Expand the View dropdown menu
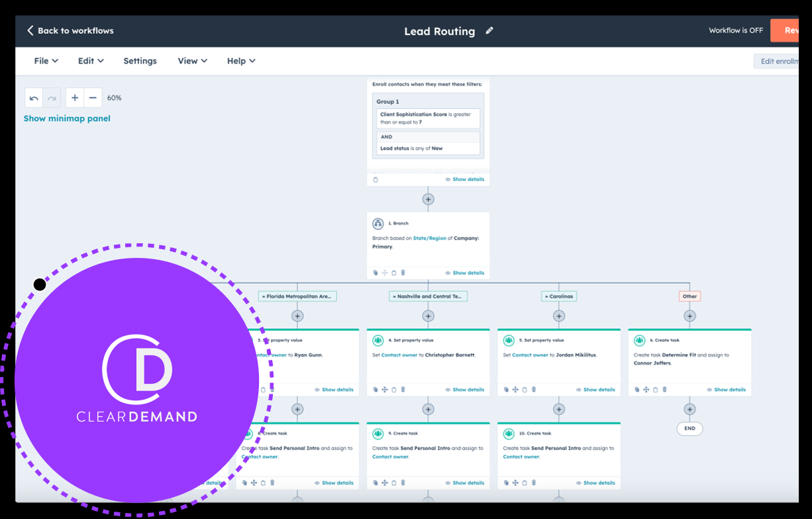The width and height of the screenshot is (812, 519). (191, 60)
